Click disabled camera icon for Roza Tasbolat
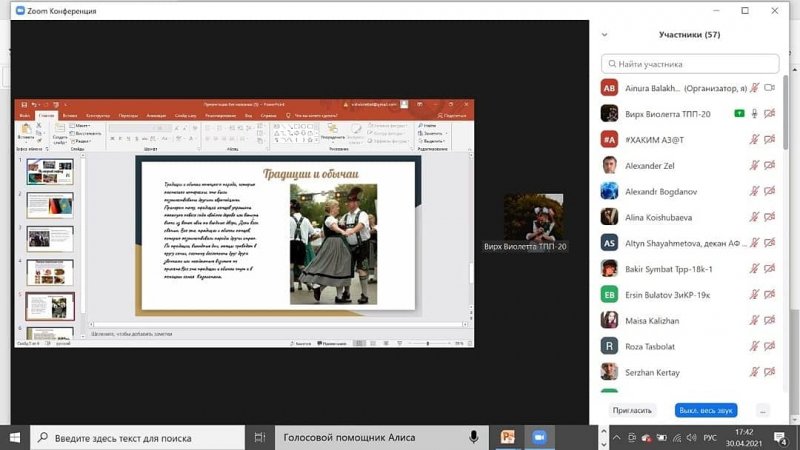This screenshot has width=800, height=450. pyautogui.click(x=770, y=346)
